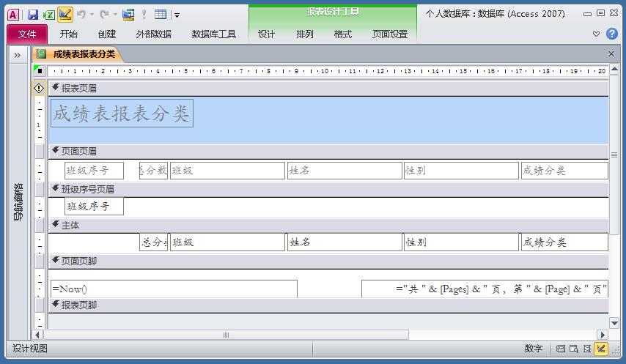Screen dimensions: 626x364
Task: Click the report selector box at ruler corner
Action: point(40,71)
